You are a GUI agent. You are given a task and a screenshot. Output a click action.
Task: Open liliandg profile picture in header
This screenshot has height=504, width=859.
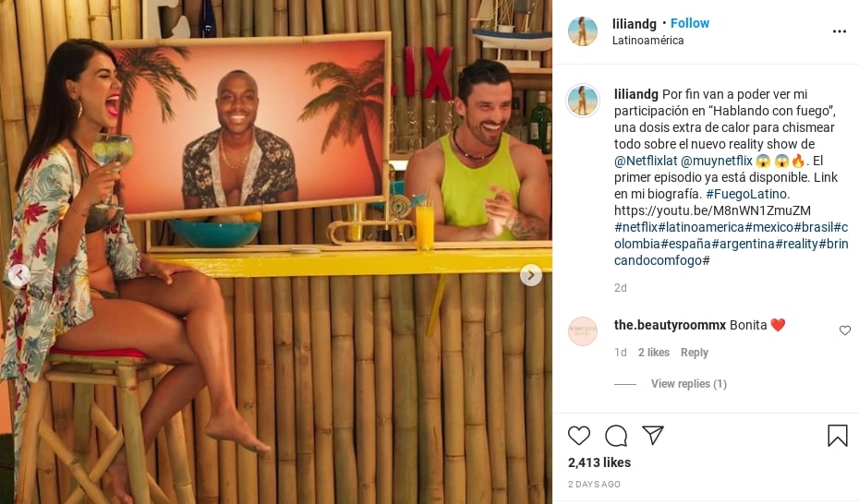click(x=583, y=31)
